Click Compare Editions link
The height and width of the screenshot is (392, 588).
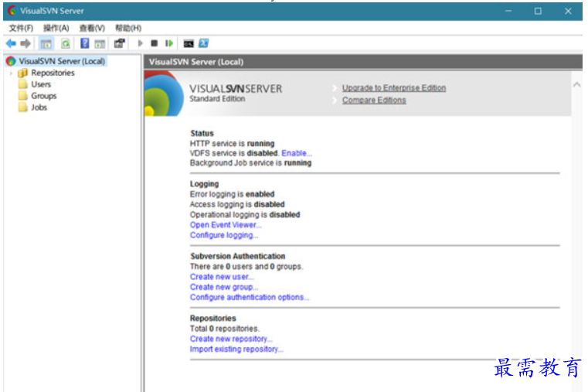click(x=374, y=101)
